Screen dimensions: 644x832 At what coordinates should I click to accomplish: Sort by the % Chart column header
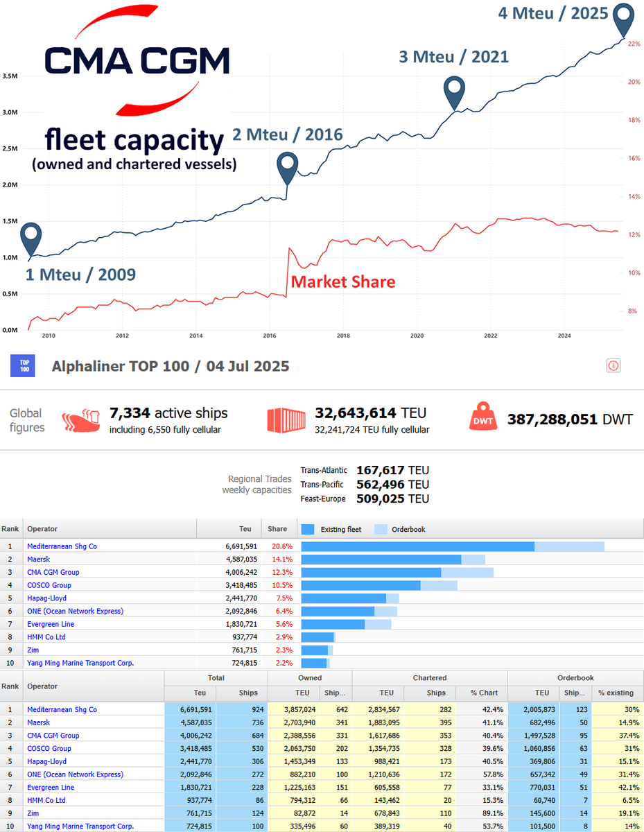click(x=481, y=693)
